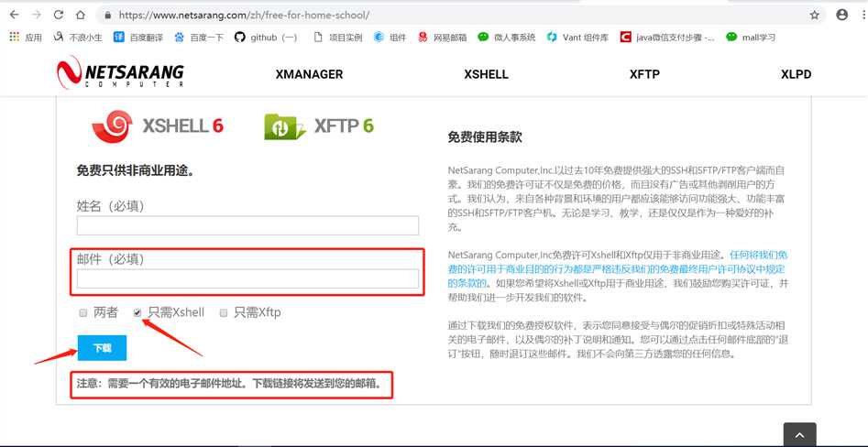Open the 不浪小生 bookmark

click(78, 37)
